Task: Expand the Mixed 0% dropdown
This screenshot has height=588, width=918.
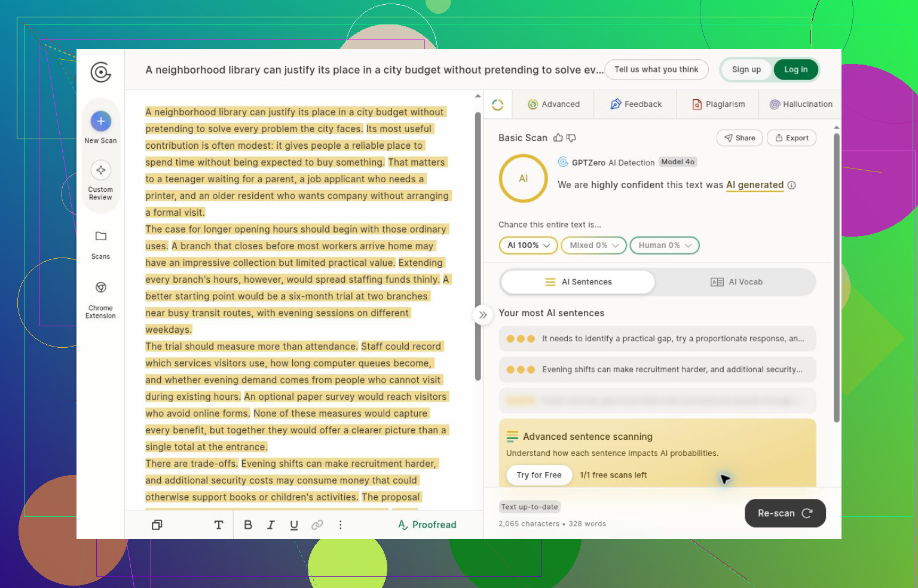Action: tap(594, 246)
